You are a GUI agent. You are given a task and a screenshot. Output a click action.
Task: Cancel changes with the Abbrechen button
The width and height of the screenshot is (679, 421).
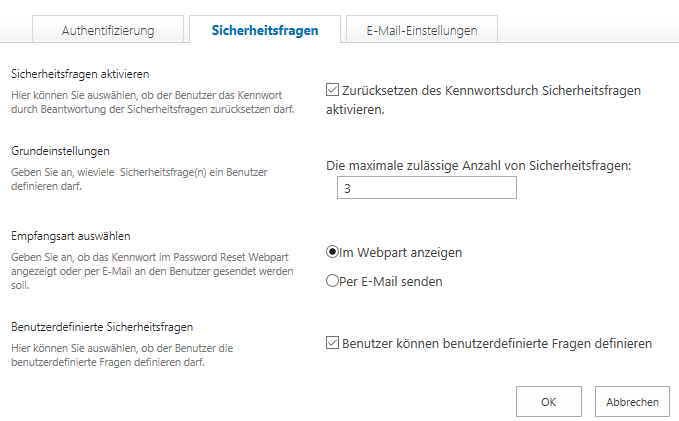click(632, 402)
